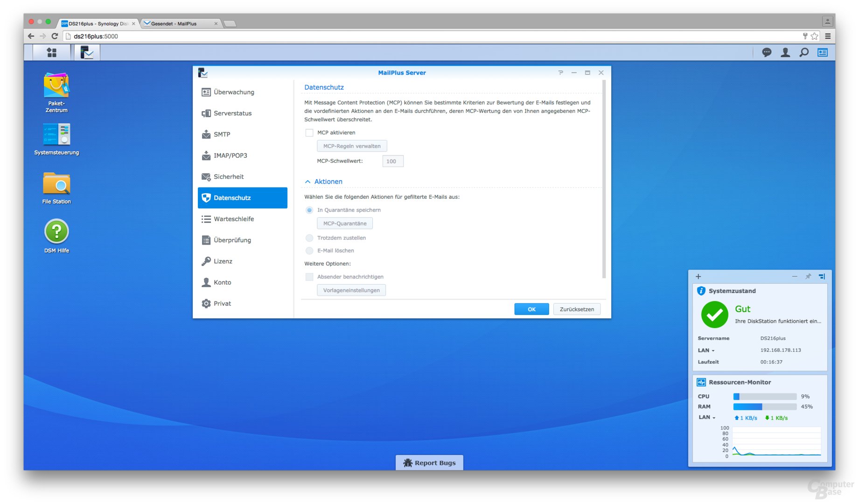The image size is (859, 504).
Task: Open the DSM main menu grid icon
Action: (x=52, y=53)
